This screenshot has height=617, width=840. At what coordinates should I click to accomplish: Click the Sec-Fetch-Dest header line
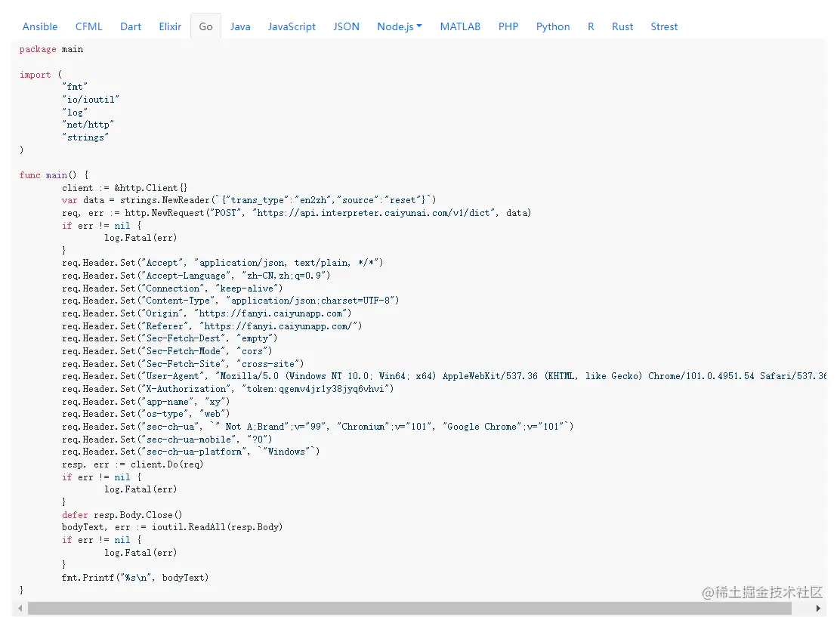169,338
